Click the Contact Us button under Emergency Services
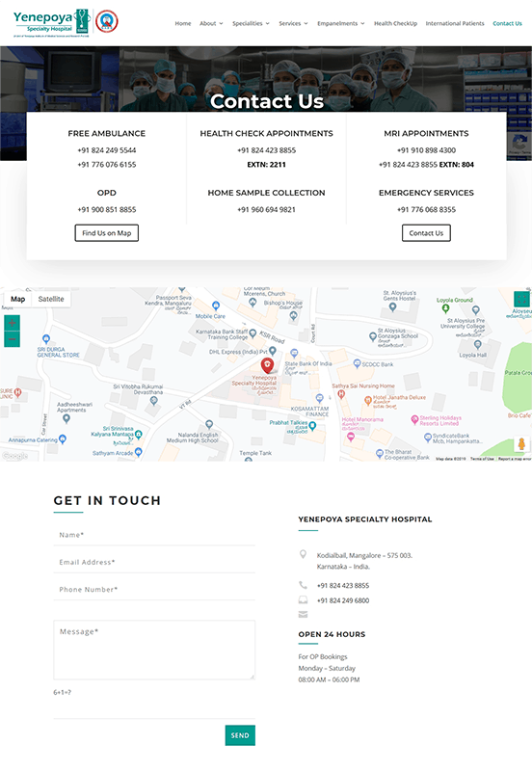The width and height of the screenshot is (532, 771). [x=426, y=233]
